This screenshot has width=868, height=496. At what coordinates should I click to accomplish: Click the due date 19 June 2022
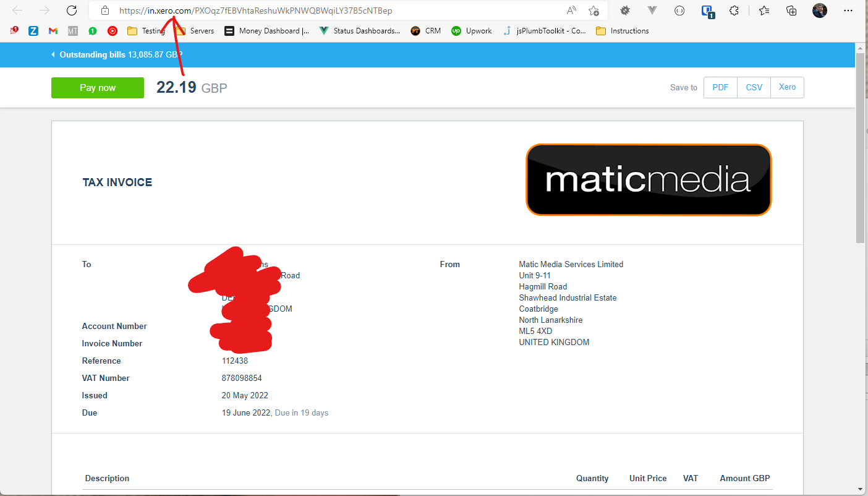pyautogui.click(x=246, y=413)
